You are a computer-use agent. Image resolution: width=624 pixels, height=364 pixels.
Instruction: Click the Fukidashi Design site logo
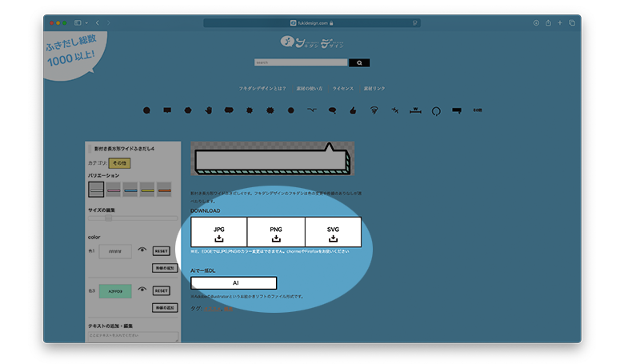[x=312, y=42]
